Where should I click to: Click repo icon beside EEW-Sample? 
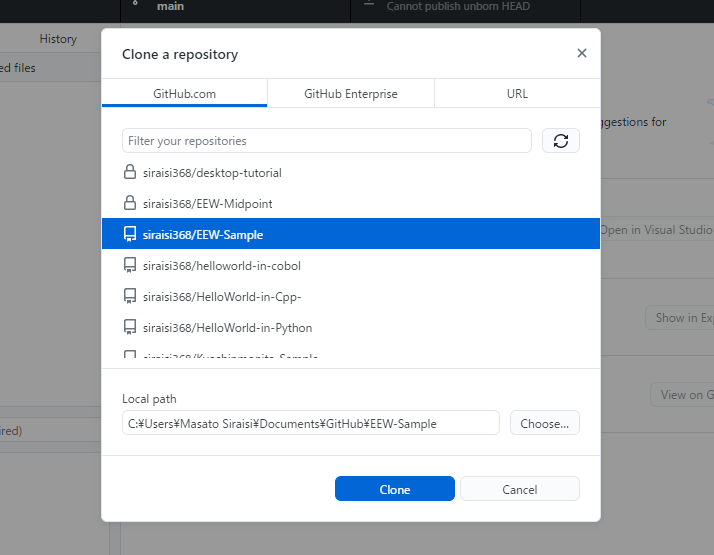[130, 234]
